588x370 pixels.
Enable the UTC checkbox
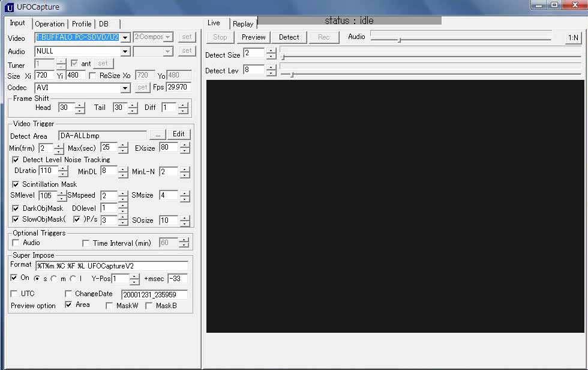pyautogui.click(x=14, y=294)
